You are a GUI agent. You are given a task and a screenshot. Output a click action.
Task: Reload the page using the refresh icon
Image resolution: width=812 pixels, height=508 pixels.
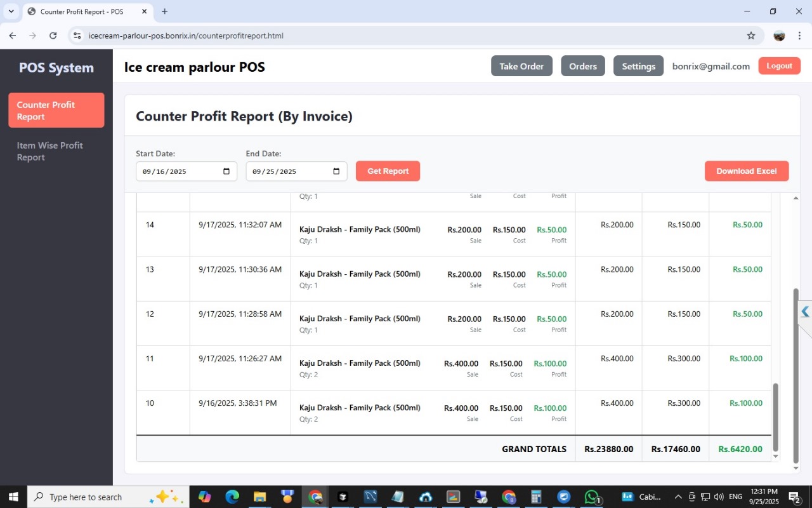coord(53,36)
